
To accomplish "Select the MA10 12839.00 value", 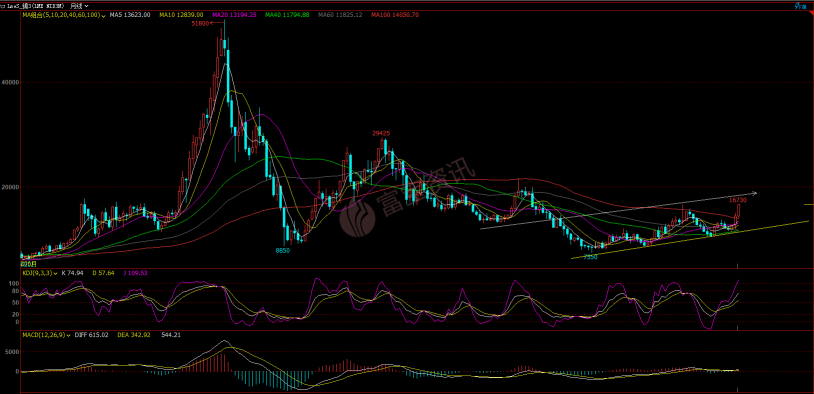I will tap(181, 15).
